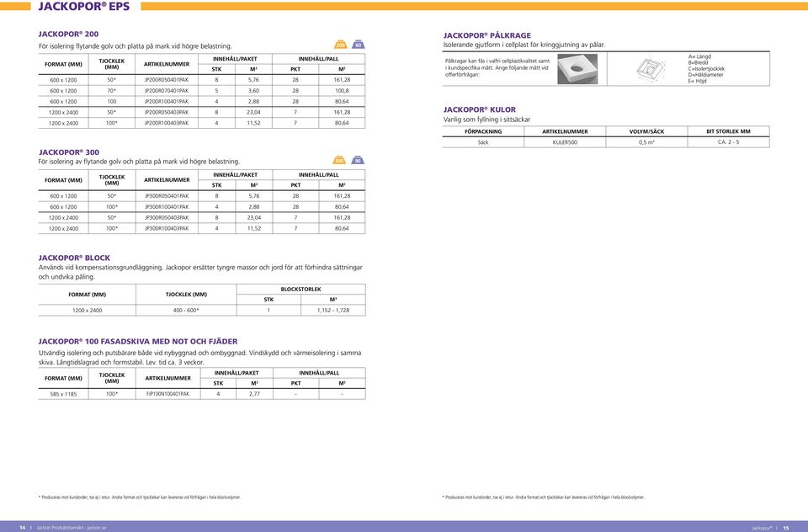The width and height of the screenshot is (808, 532).
Task: Select the A= Längd legend line
Action: pyautogui.click(x=699, y=56)
